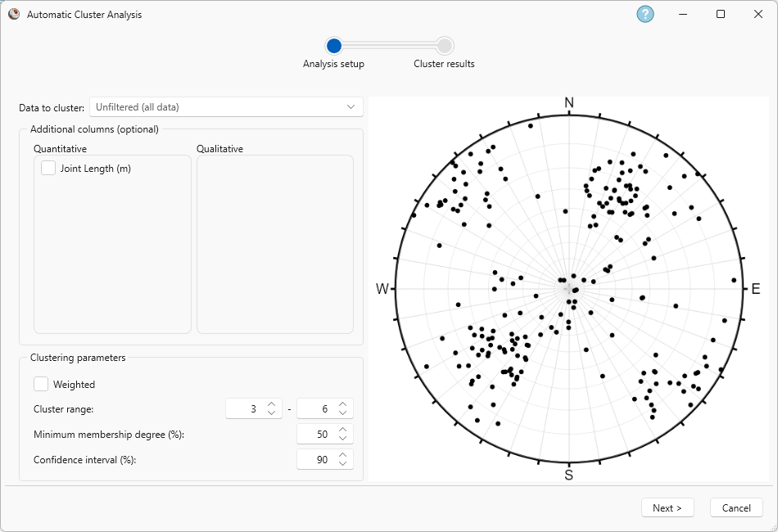The height and width of the screenshot is (532, 778).
Task: Open the help question mark icon
Action: pos(645,14)
